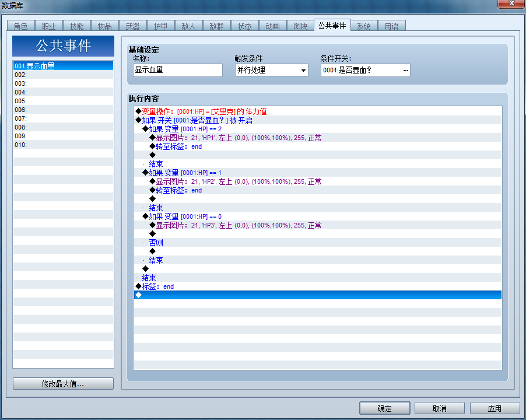This screenshot has height=420, width=526.
Task: Select the 公共事件 tab
Action: (332, 25)
